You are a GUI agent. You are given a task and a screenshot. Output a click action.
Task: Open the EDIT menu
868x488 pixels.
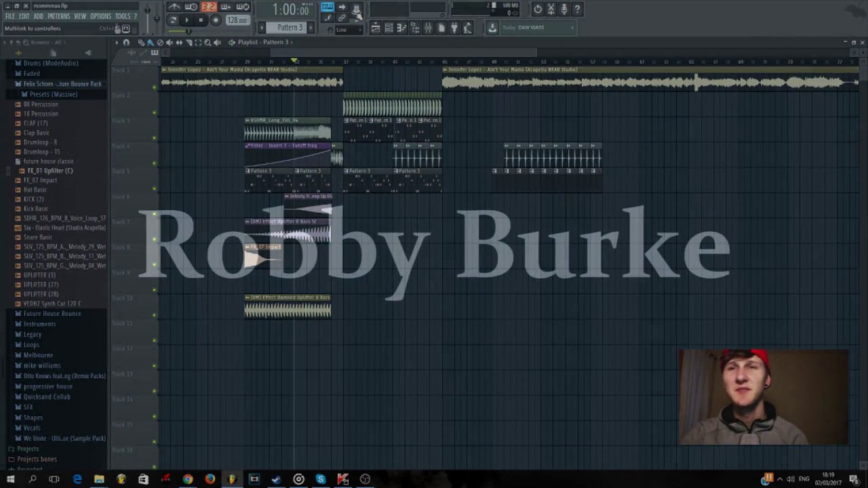24,16
